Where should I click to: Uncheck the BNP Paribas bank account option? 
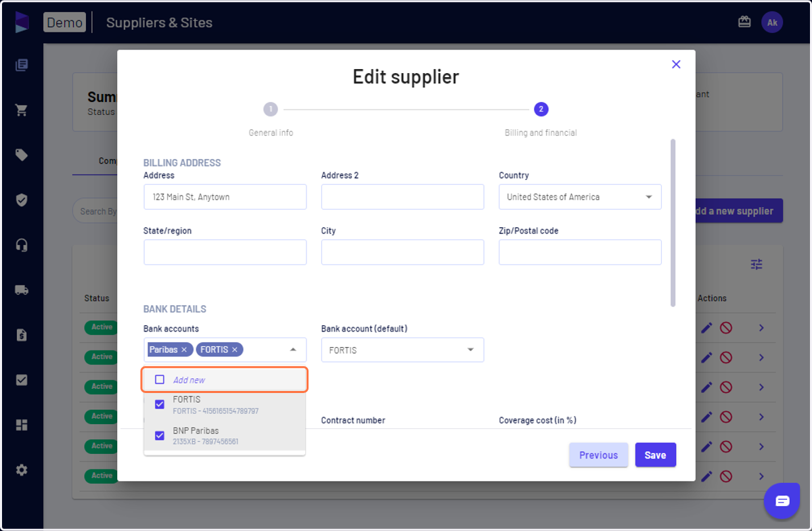coord(160,436)
